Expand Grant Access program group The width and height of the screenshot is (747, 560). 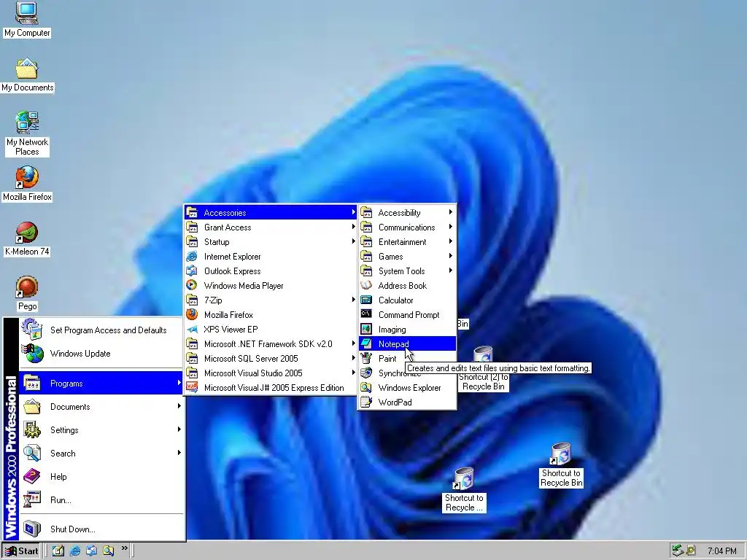point(271,227)
